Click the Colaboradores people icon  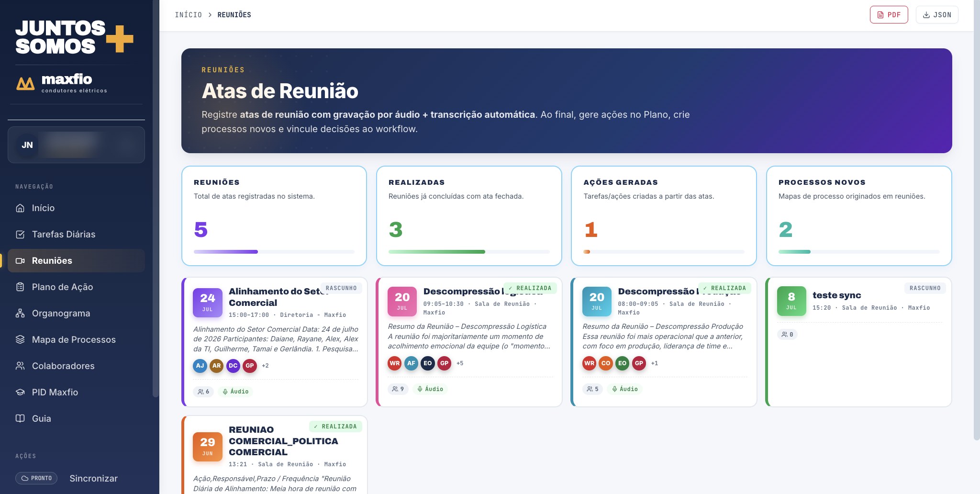20,366
